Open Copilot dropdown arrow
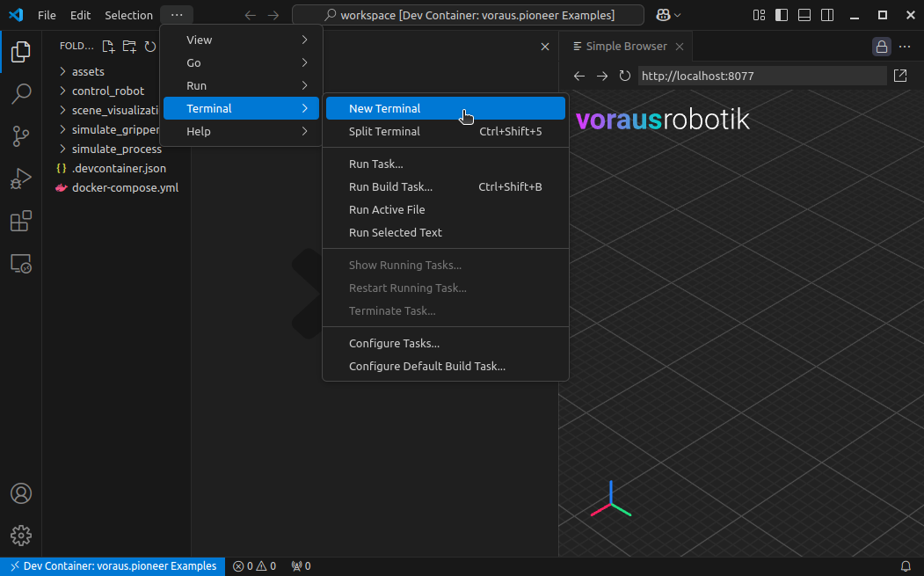The width and height of the screenshot is (924, 576). tap(678, 15)
